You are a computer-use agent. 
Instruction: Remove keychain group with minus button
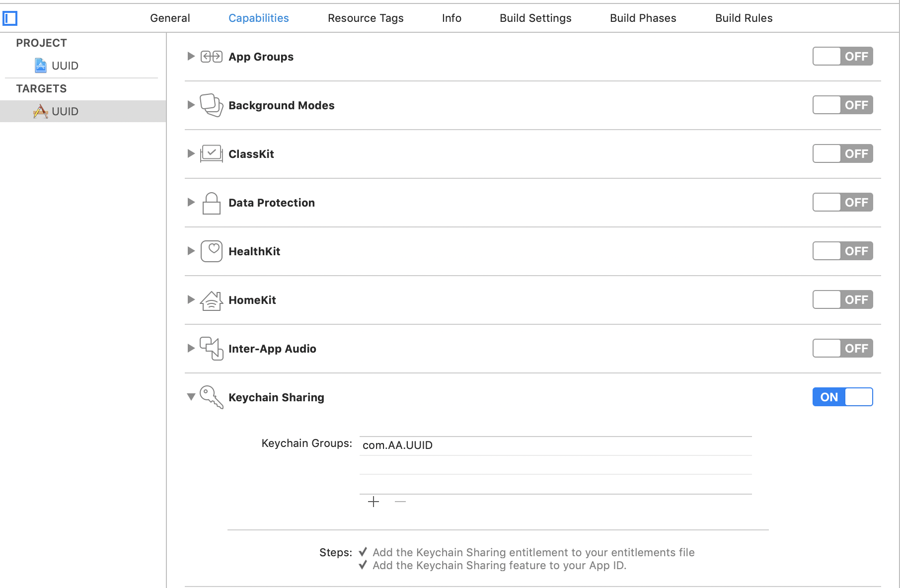click(400, 502)
